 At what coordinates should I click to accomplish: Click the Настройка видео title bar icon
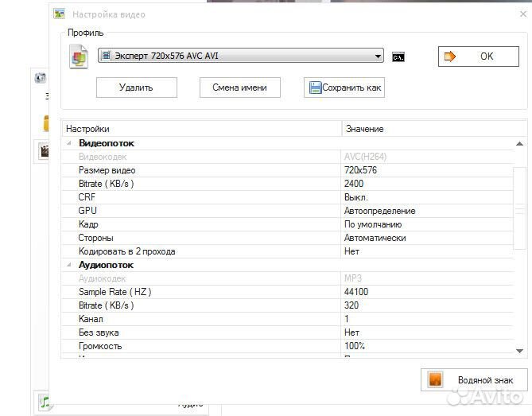pos(59,14)
